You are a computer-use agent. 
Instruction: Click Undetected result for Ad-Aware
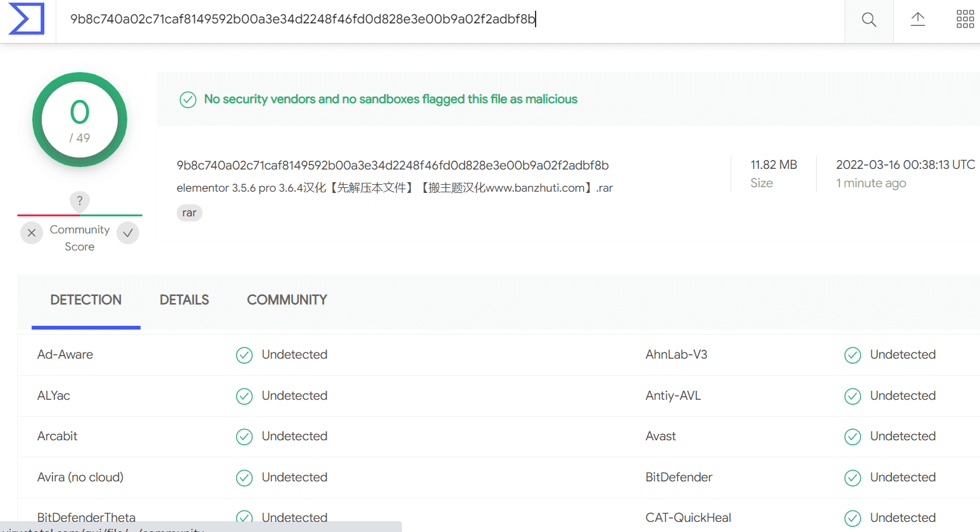click(294, 355)
